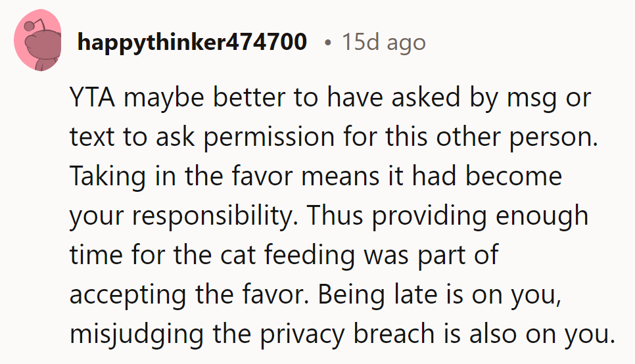
Task: Click the pink Snoo avatar icon
Action: (37, 41)
